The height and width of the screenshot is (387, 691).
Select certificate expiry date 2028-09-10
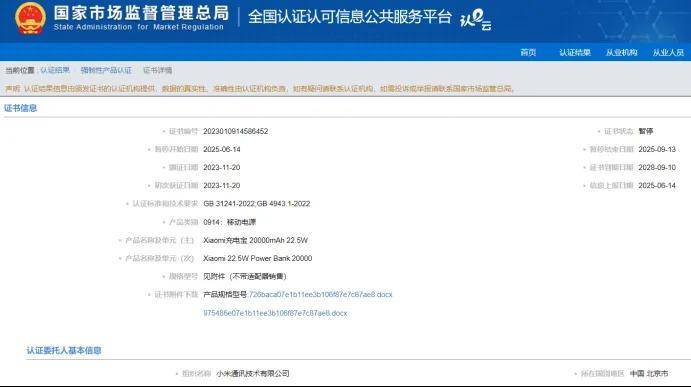(x=657, y=167)
